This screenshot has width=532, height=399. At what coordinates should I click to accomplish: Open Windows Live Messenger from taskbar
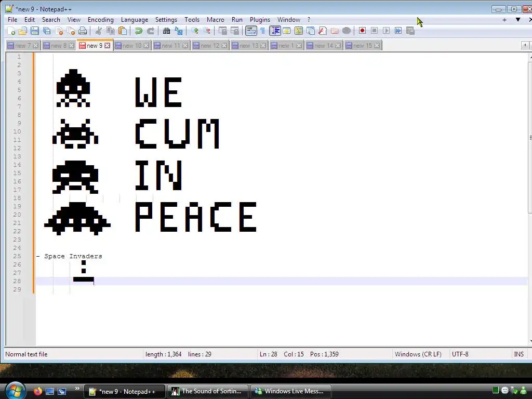coord(290,391)
